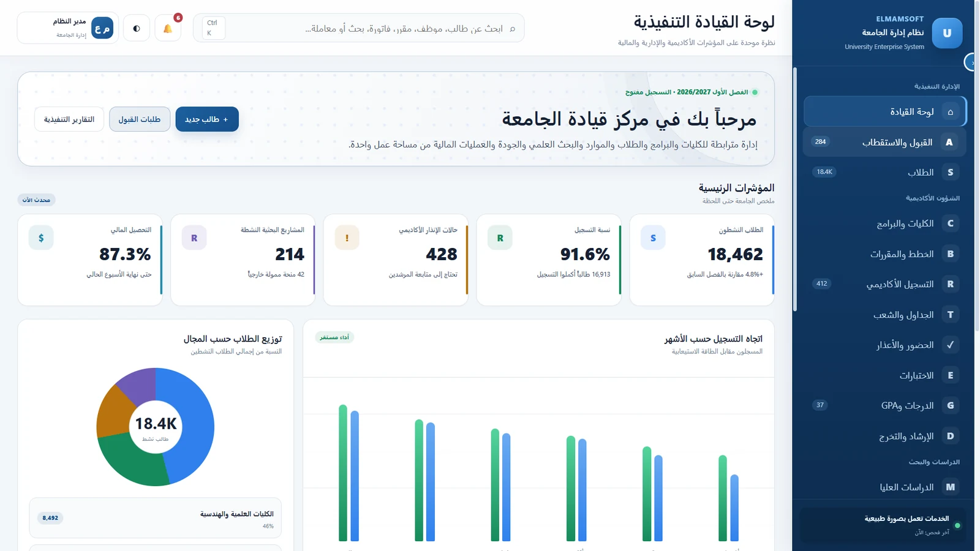
Task: Click the 8,492 count badge
Action: (x=50, y=518)
